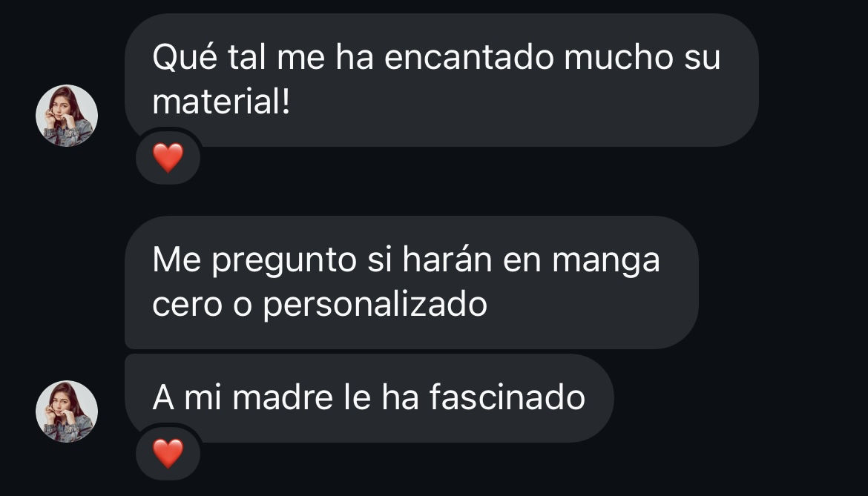Viewport: 868px width, 496px height.
Task: Select the 'A mi madre le ha fascinado' bubble
Action: click(x=369, y=398)
